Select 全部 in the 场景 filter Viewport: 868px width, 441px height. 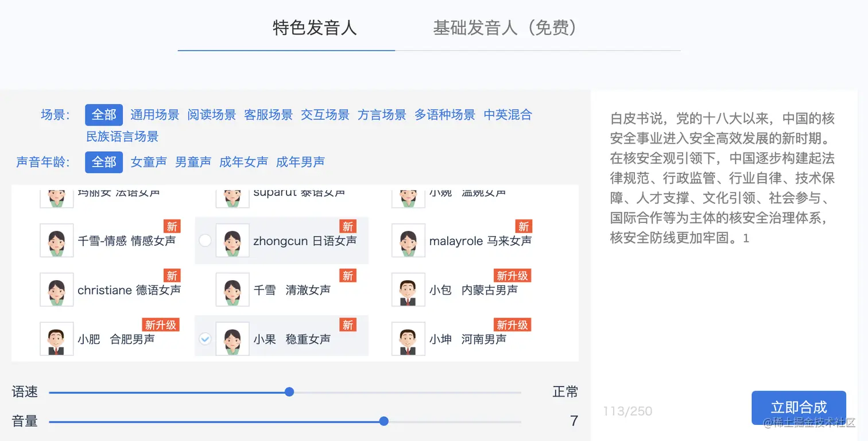pos(104,115)
